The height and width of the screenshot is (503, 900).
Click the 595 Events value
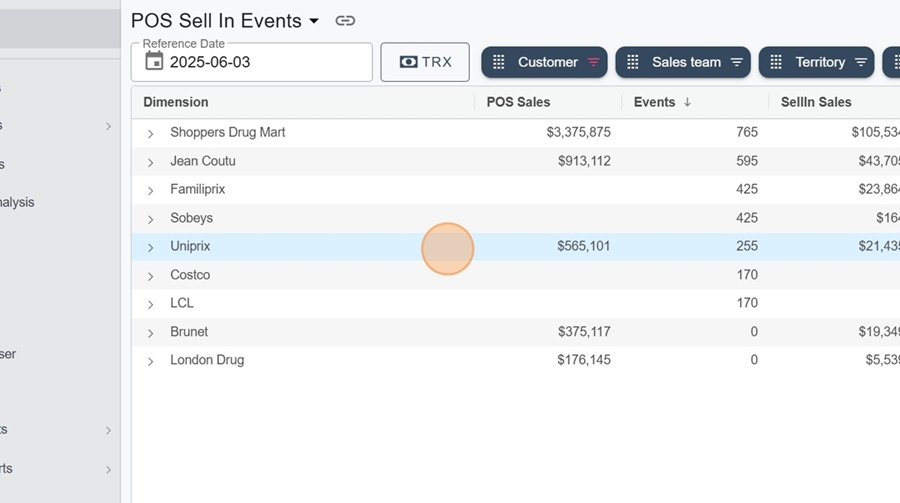click(747, 161)
